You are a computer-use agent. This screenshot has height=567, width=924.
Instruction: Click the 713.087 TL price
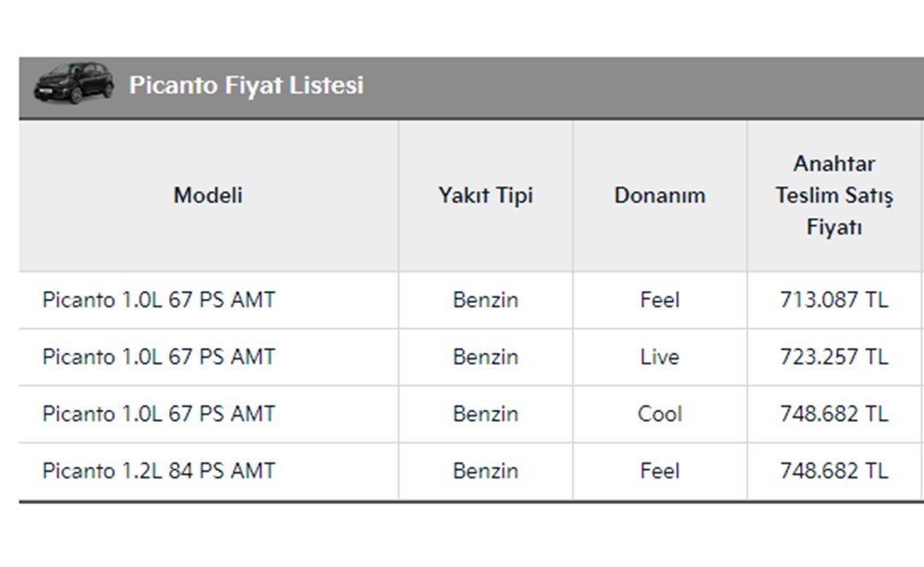[x=833, y=300]
